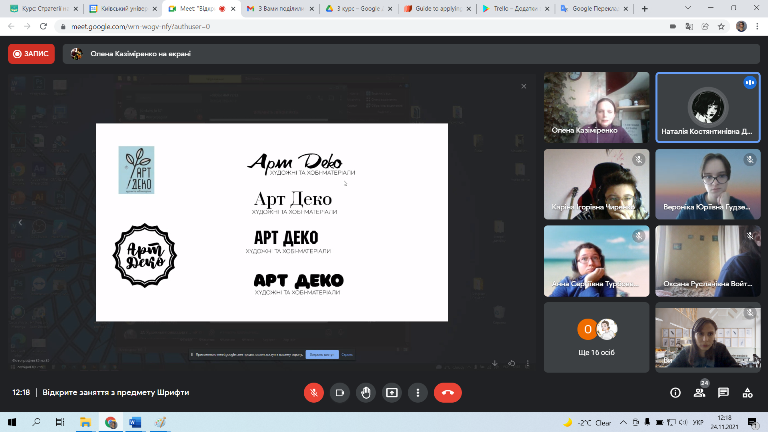Leave the call with red hang-up button
Screen dimensions: 768x432
(448, 393)
